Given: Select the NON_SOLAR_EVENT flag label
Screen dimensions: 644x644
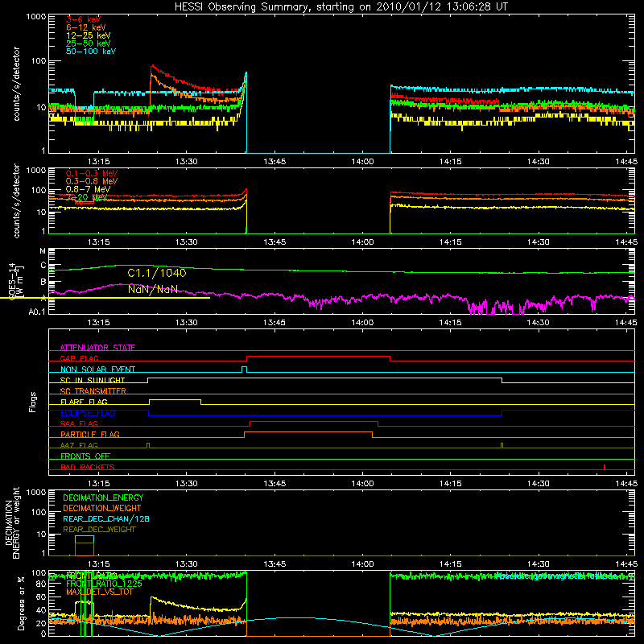Looking at the screenshot, I should tap(97, 369).
